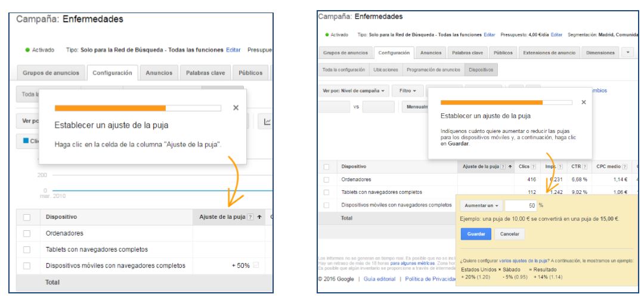Click the percentage field containing 50

[x=521, y=205]
